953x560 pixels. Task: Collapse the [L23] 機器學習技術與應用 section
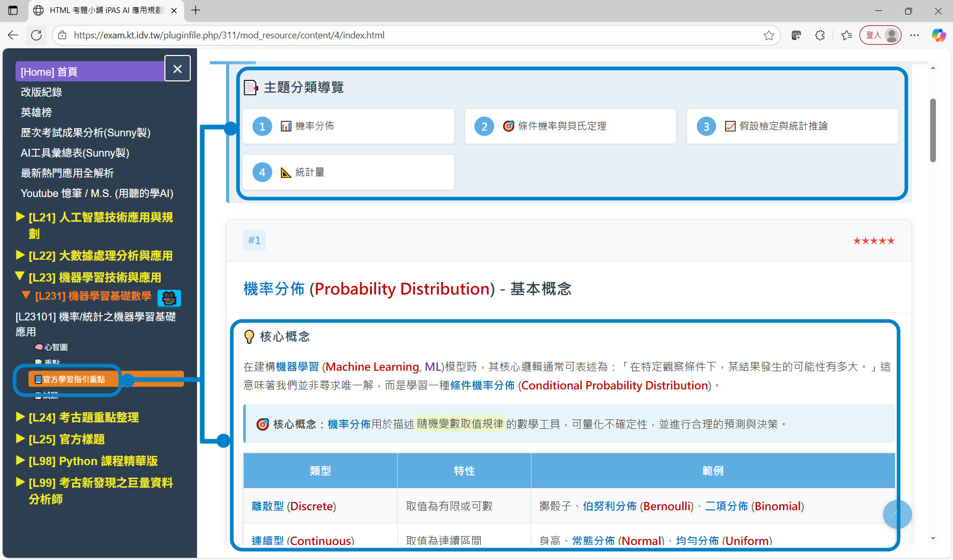tap(94, 277)
